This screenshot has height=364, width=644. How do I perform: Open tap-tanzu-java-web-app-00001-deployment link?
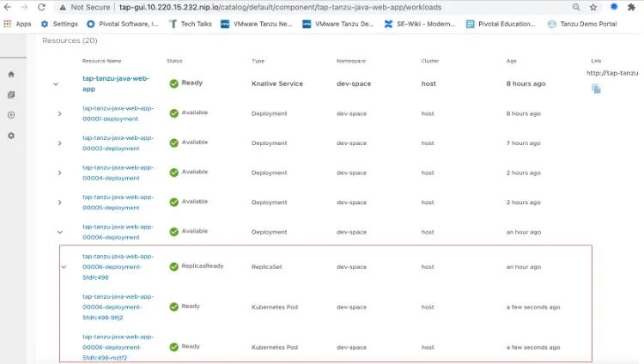[x=118, y=113]
